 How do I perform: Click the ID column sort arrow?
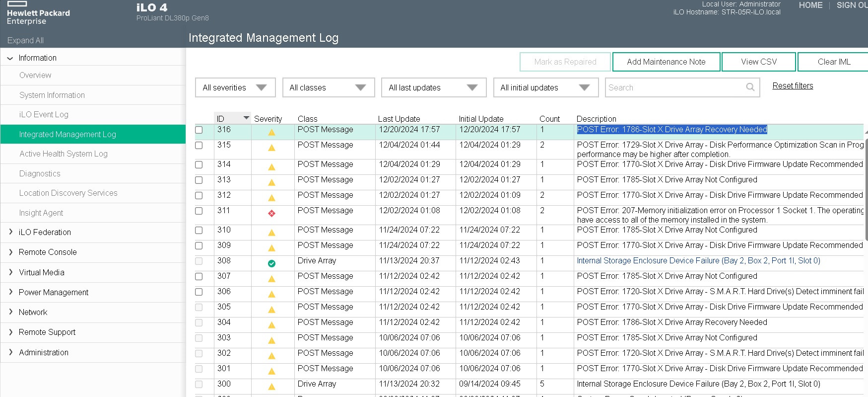(x=246, y=118)
